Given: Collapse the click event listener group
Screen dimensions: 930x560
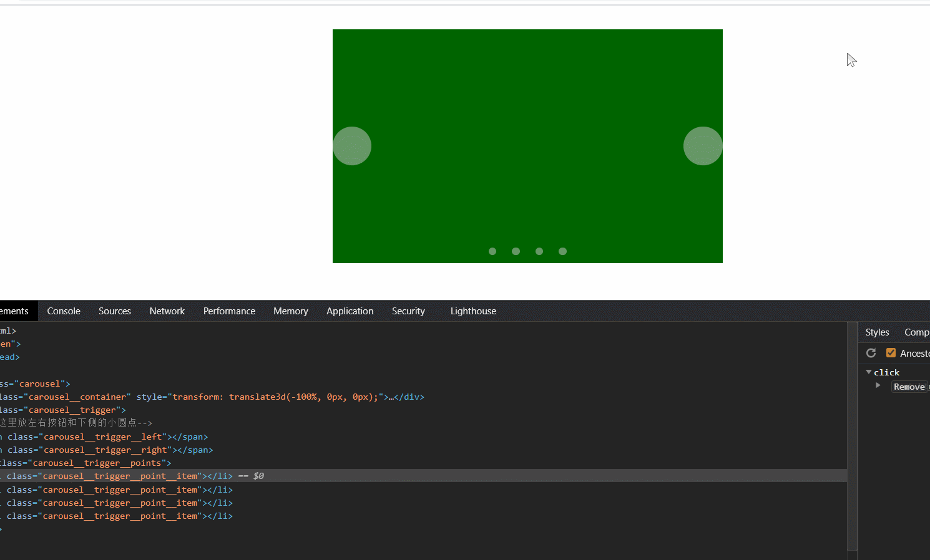Looking at the screenshot, I should 869,372.
